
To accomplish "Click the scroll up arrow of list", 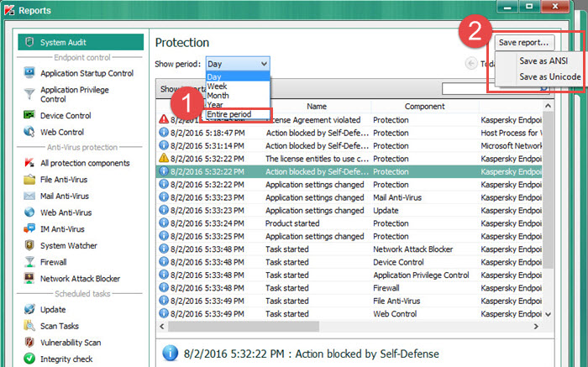I will [x=548, y=106].
